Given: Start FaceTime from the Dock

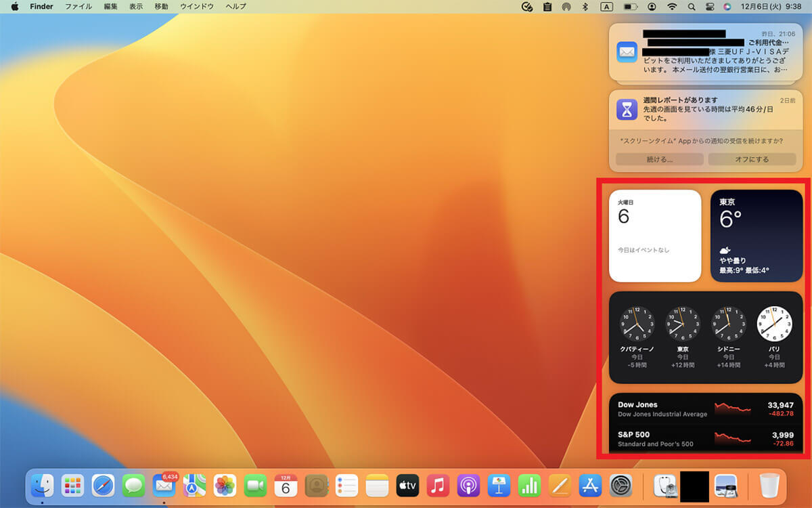Looking at the screenshot, I should (x=255, y=485).
